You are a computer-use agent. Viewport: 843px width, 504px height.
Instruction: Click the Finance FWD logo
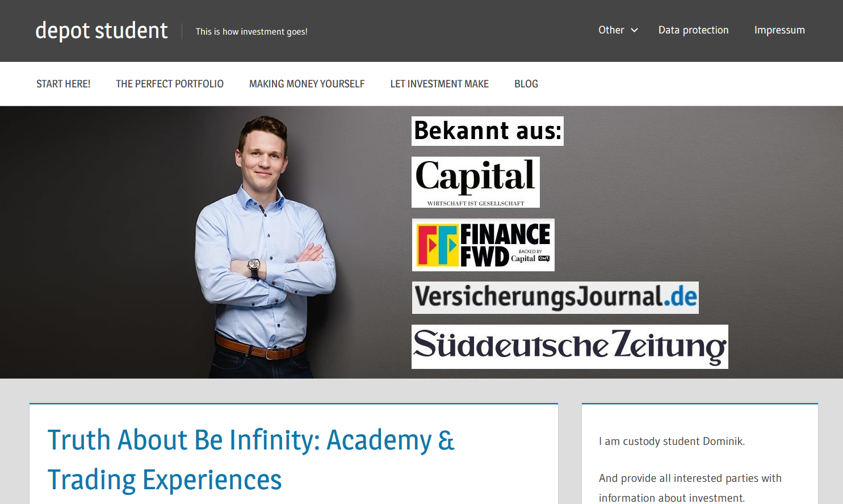[483, 245]
